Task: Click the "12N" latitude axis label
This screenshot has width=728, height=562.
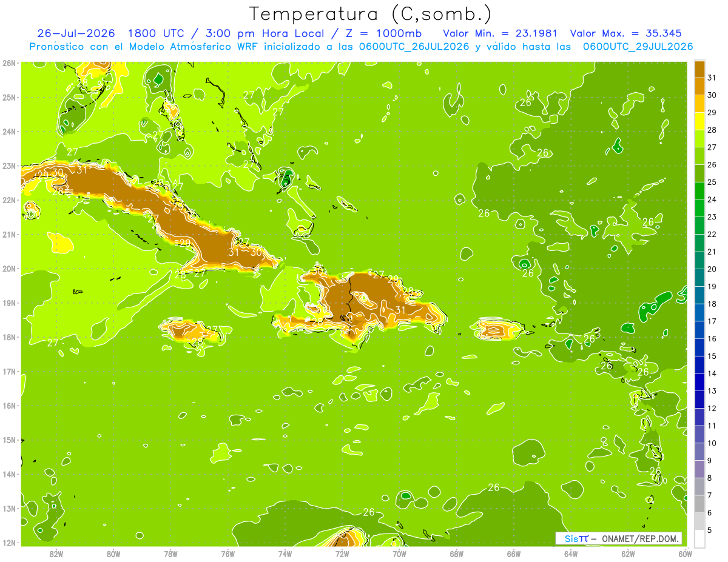Action: point(8,543)
